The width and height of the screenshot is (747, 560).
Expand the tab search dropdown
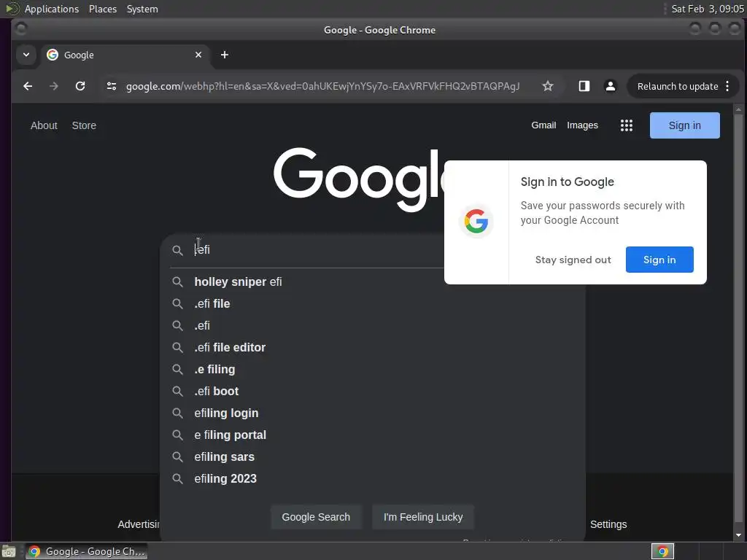[26, 55]
